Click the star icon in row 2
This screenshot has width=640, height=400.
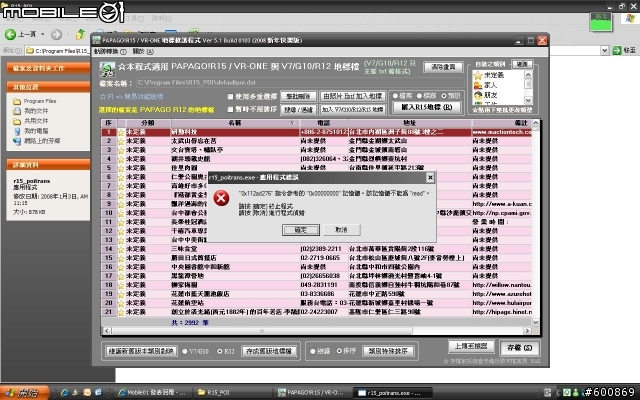121,141
